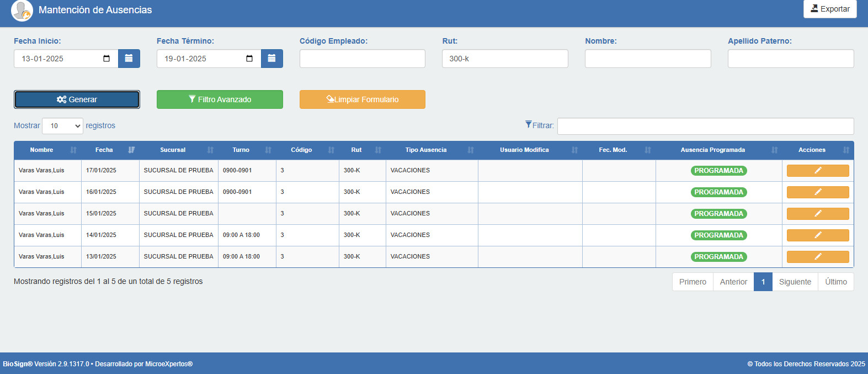Sort table by Acciones column arrows

click(846, 150)
